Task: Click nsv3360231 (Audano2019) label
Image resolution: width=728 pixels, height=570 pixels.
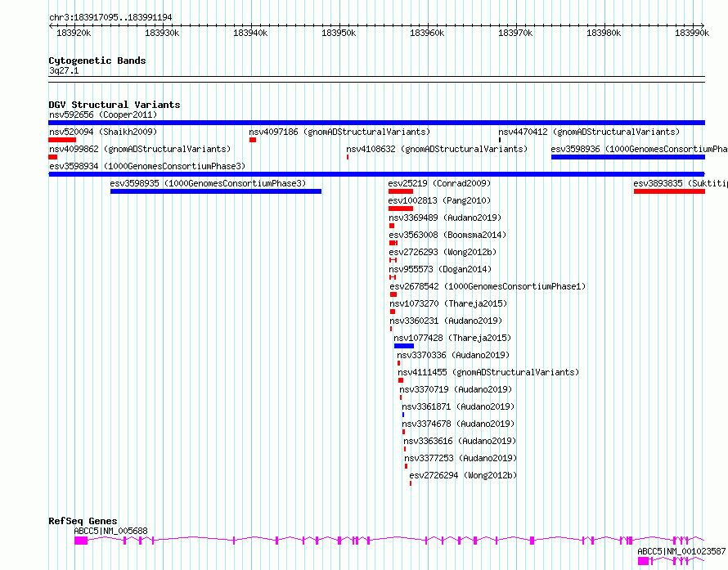Action: pos(446,321)
